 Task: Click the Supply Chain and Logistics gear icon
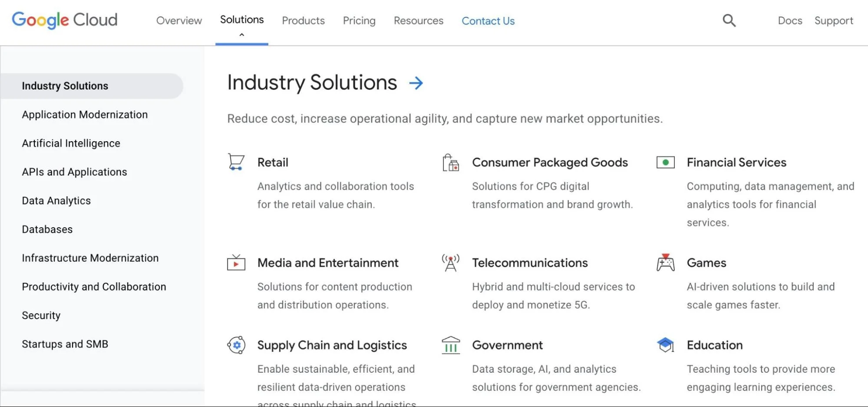(x=236, y=345)
